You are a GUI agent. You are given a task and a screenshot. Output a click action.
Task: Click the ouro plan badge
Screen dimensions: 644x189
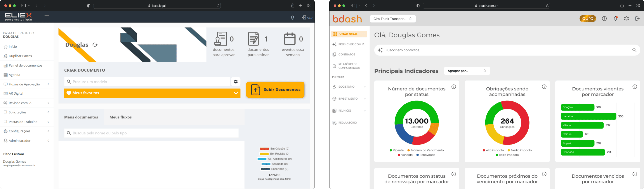(588, 19)
